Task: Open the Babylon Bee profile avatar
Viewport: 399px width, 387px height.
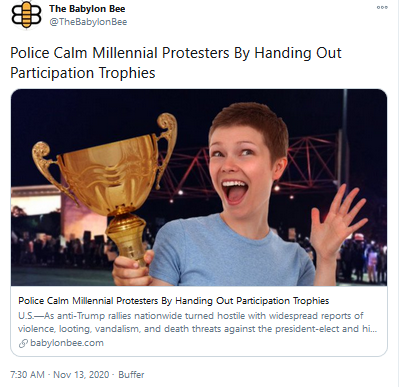Action: pos(27,15)
